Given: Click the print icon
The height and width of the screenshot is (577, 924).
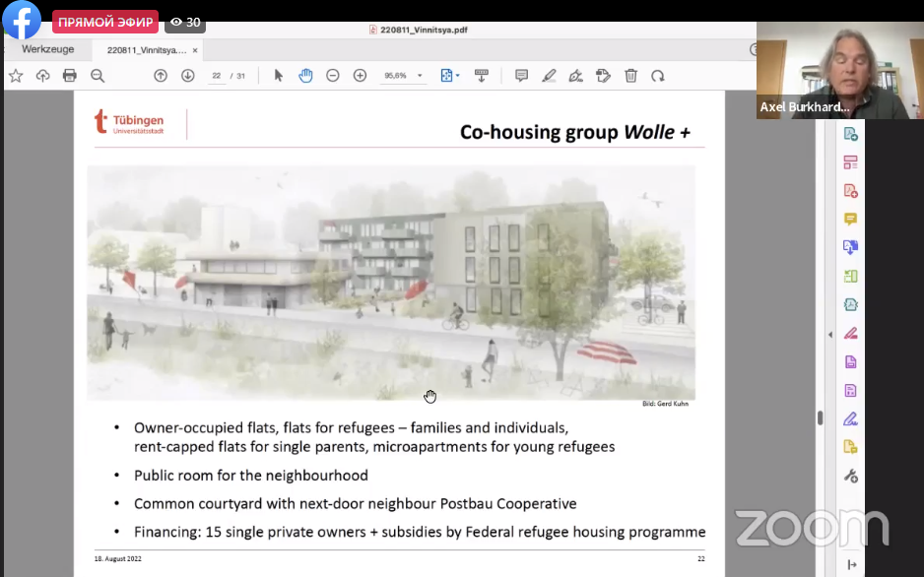Looking at the screenshot, I should point(70,76).
